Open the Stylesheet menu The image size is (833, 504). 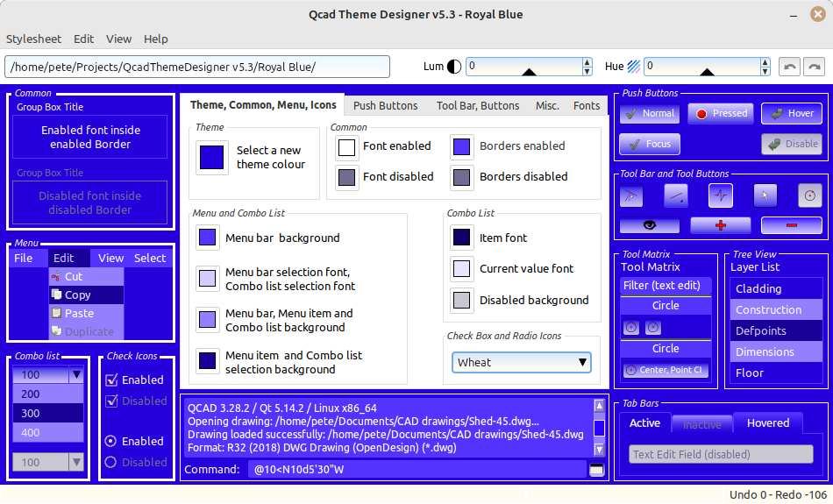click(33, 39)
